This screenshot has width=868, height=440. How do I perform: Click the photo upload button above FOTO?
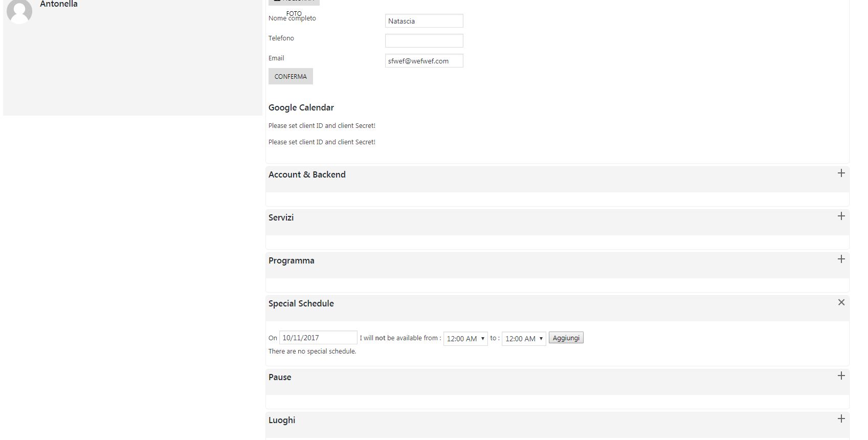[294, 2]
